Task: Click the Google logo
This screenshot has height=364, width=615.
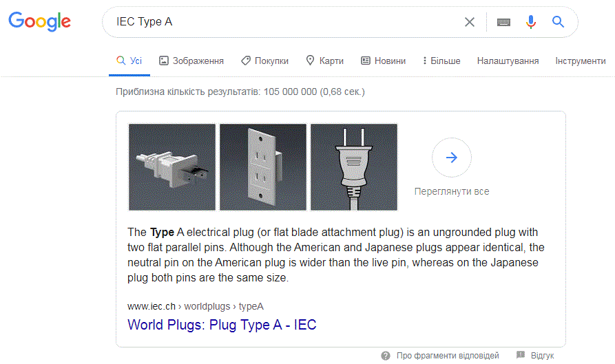Action: [x=40, y=21]
